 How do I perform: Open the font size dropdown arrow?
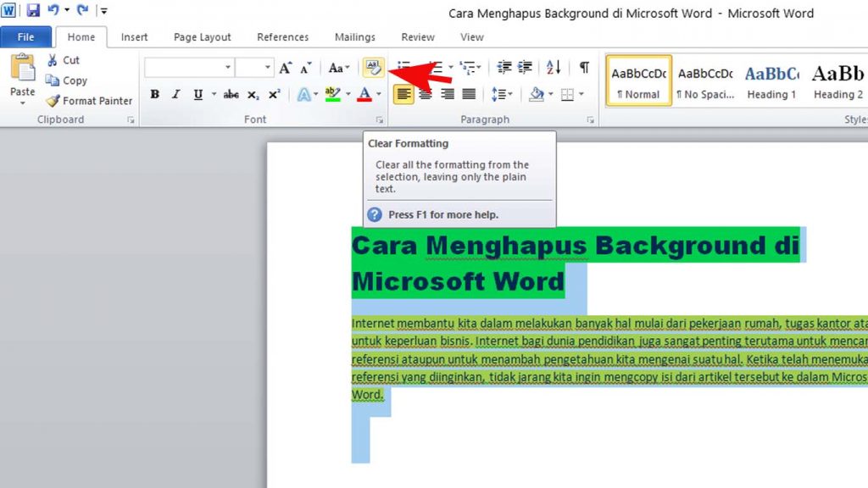(x=267, y=68)
